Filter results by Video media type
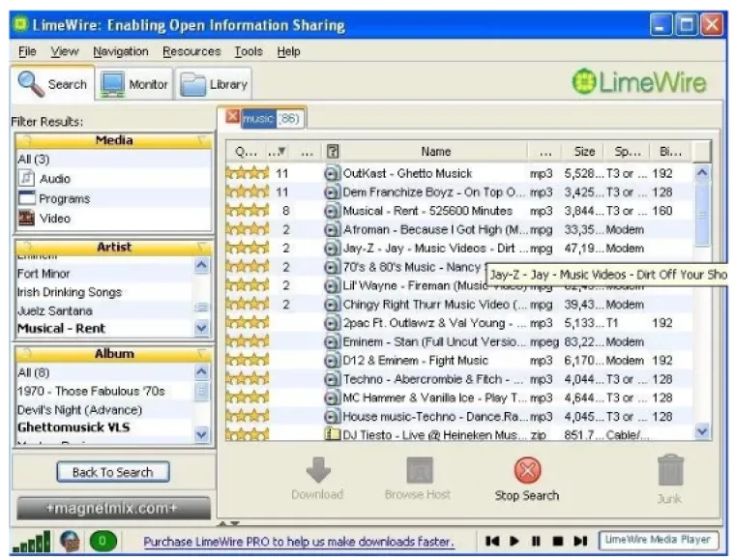The image size is (735, 560). pos(54,219)
